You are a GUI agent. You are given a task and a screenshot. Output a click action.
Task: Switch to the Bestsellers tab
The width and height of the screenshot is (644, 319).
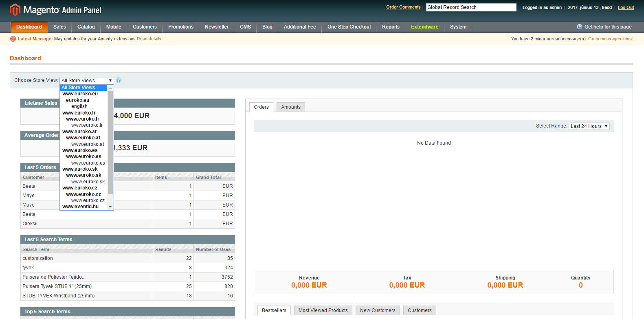point(274,310)
